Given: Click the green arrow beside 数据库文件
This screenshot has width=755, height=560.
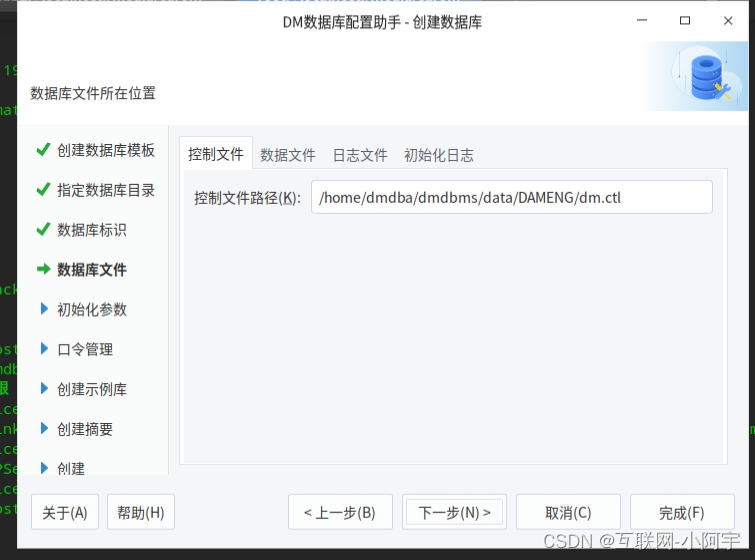Looking at the screenshot, I should [43, 269].
